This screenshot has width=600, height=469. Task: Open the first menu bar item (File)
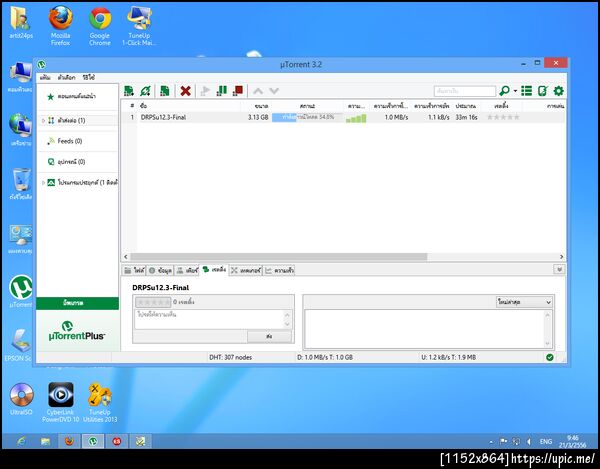[45, 78]
